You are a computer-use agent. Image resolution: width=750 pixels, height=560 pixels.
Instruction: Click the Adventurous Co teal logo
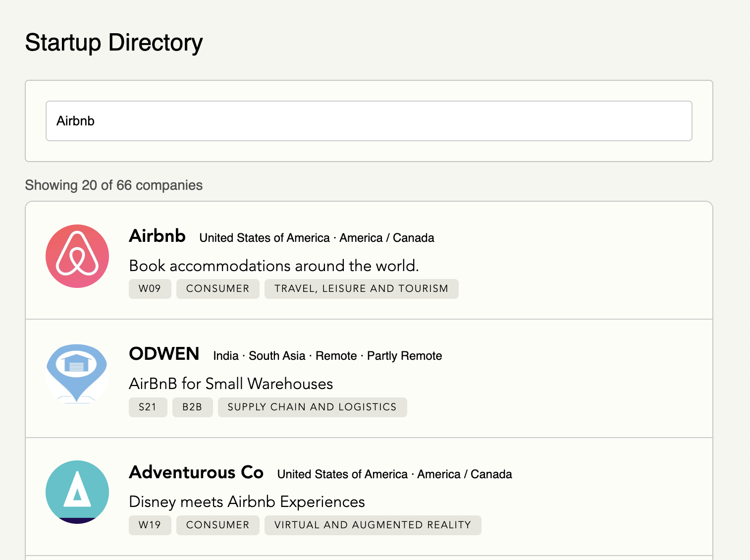click(77, 492)
